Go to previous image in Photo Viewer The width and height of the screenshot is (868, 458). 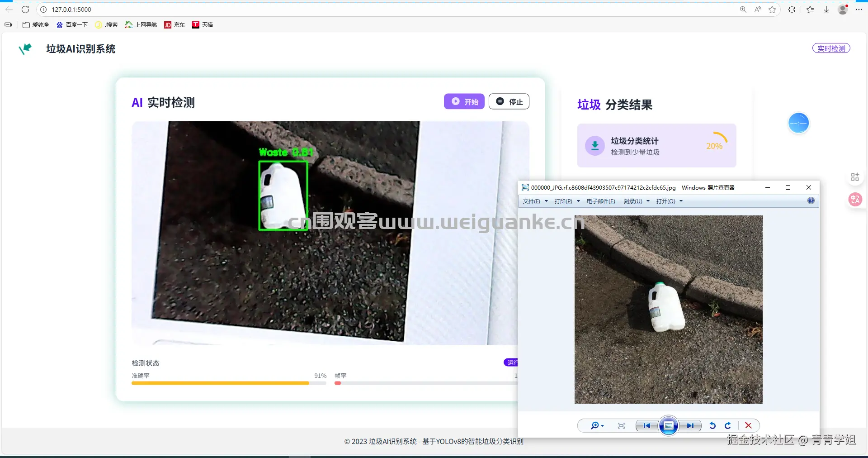click(x=646, y=425)
